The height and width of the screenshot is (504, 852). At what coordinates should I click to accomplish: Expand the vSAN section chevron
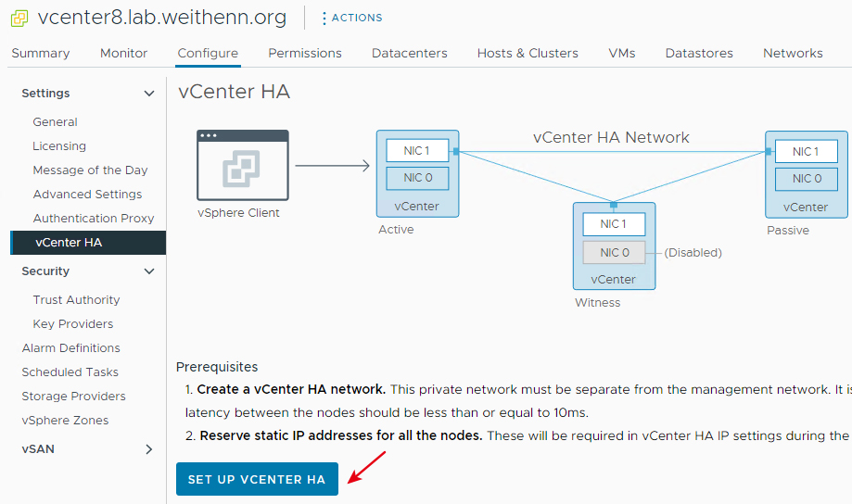pyautogui.click(x=149, y=449)
